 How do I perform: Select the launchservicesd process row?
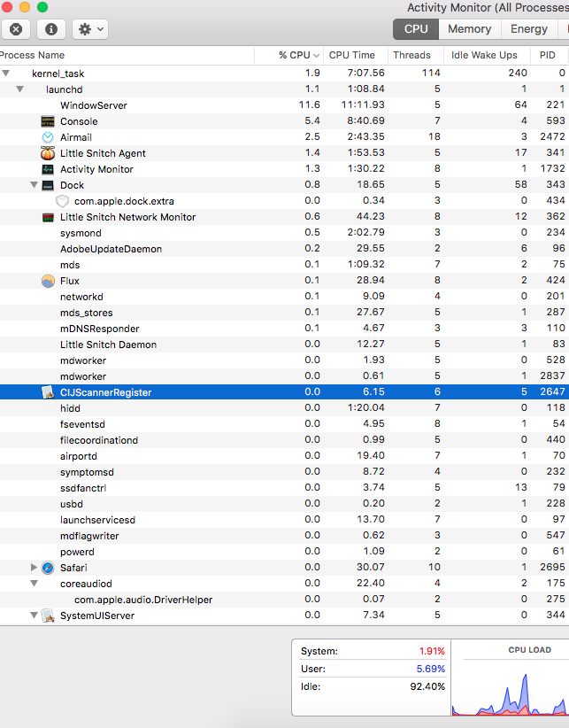(x=284, y=520)
